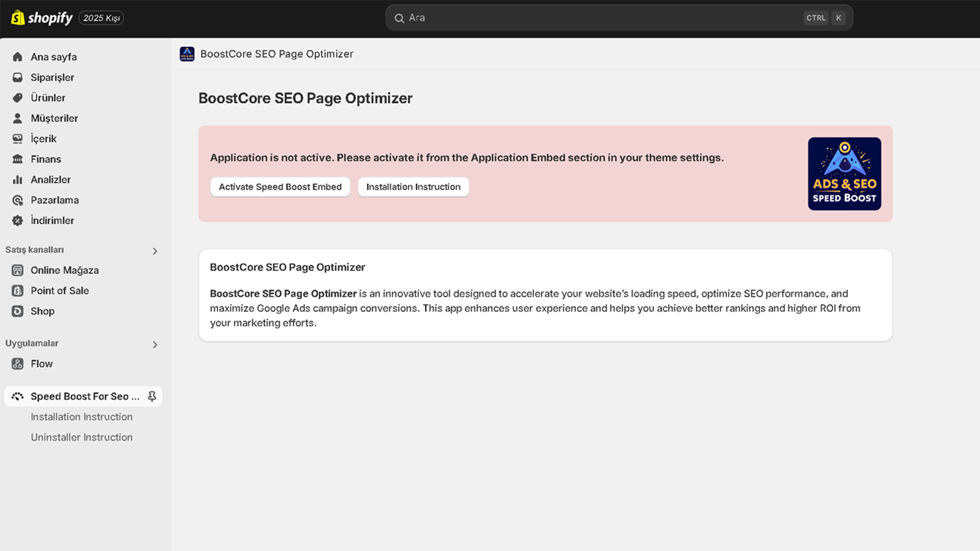Image resolution: width=980 pixels, height=551 pixels.
Task: Unpin Speed Boost For Seo app
Action: (152, 396)
